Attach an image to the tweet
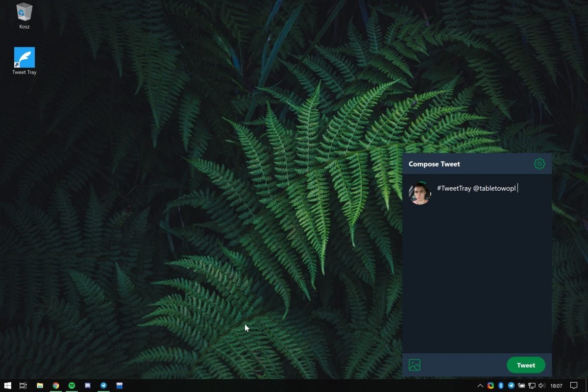This screenshot has width=588, height=392. click(x=415, y=365)
